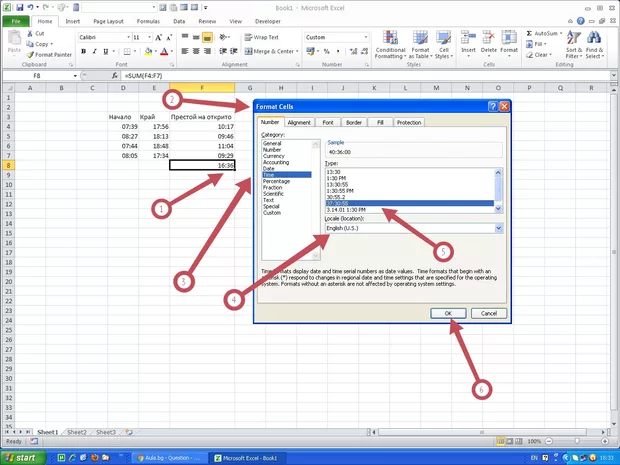Open the Protection tab in Format Cells
620x465 pixels.
408,122
